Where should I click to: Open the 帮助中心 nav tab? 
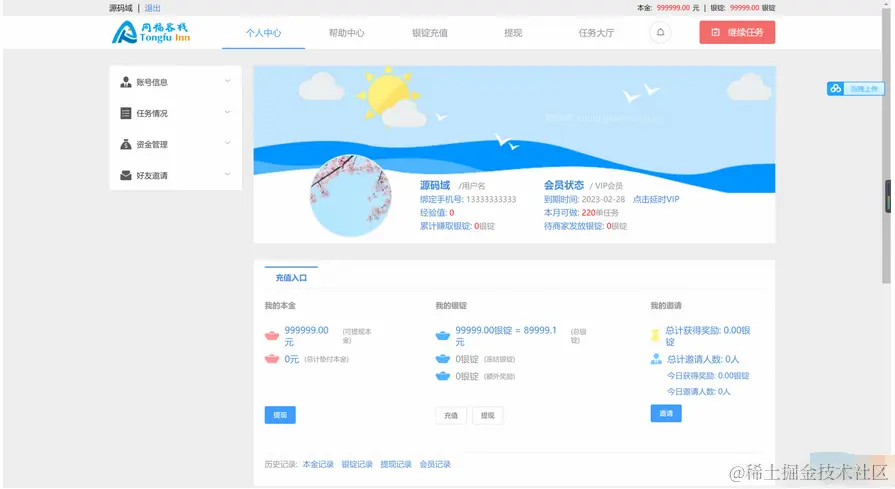coord(346,33)
